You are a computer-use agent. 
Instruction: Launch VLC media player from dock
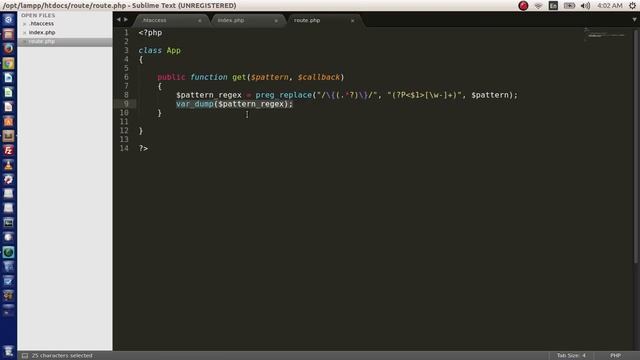pos(8,165)
